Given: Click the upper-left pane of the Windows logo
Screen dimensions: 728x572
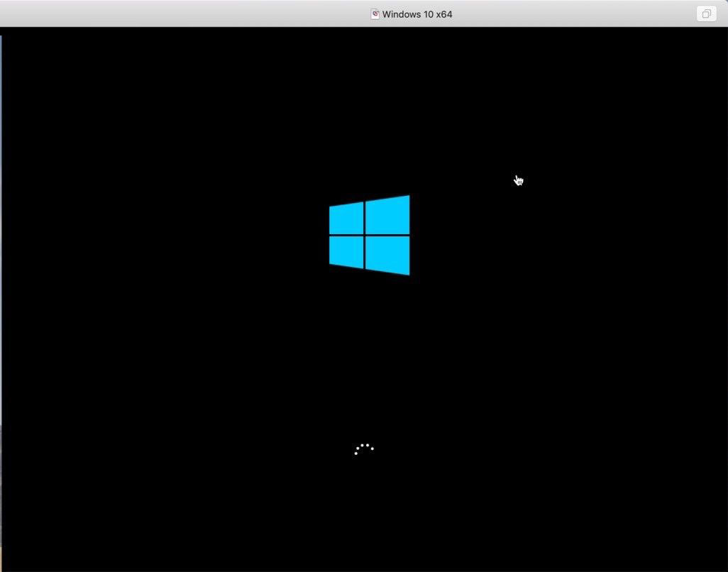Looking at the screenshot, I should click(x=346, y=218).
